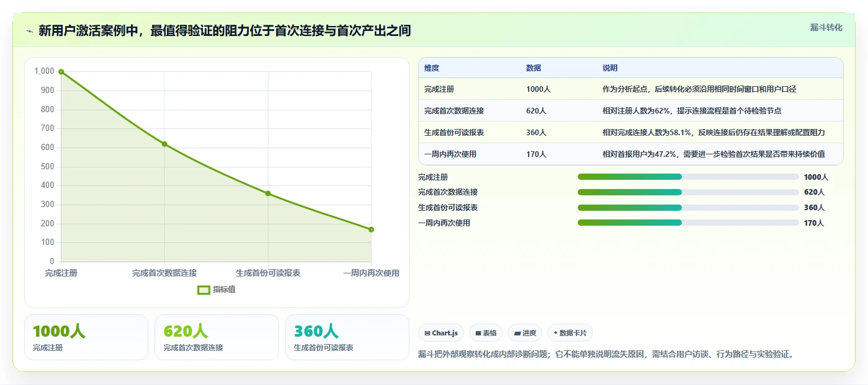Image resolution: width=868 pixels, height=385 pixels.
Task: Click the 一周内再次使用 table row label
Action: 450,154
